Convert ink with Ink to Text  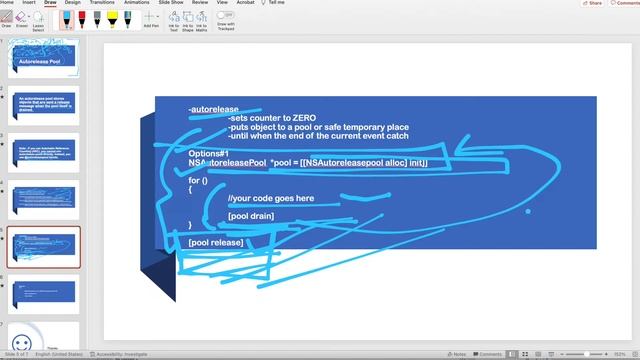click(x=174, y=21)
